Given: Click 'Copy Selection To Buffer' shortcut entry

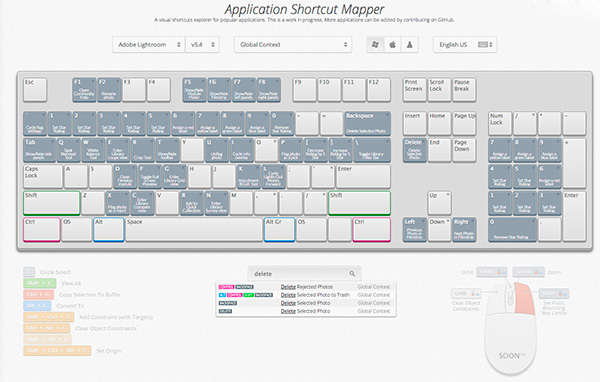Looking at the screenshot, I should tap(72, 295).
